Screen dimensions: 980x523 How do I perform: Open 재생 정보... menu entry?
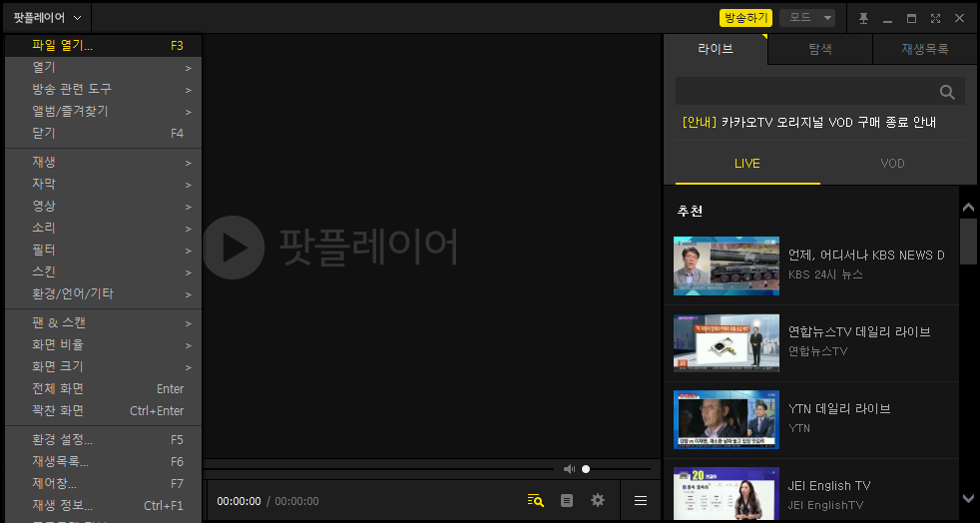[103, 505]
